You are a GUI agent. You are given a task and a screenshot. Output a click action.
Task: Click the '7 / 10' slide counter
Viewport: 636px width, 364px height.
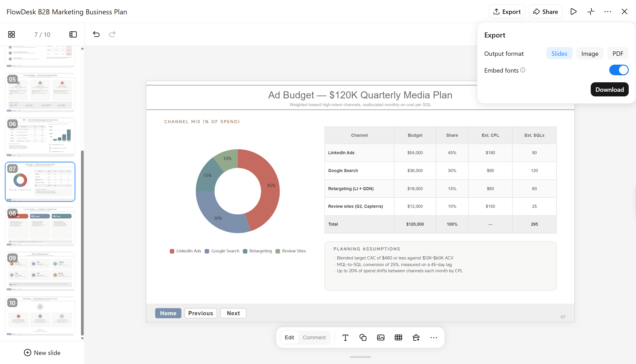42,34
